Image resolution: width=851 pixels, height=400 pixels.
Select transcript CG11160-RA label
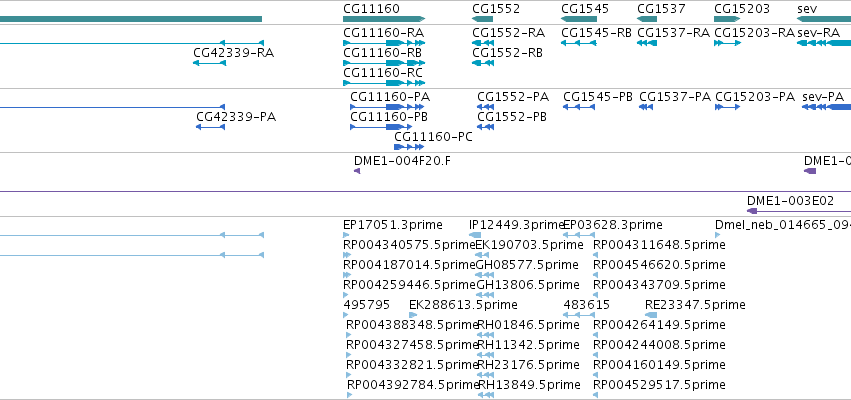tap(383, 33)
